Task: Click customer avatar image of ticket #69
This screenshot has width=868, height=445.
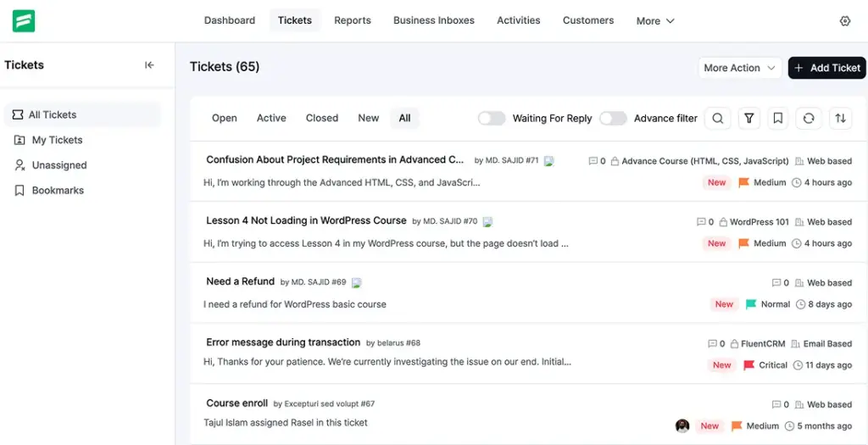Action: coord(357,283)
